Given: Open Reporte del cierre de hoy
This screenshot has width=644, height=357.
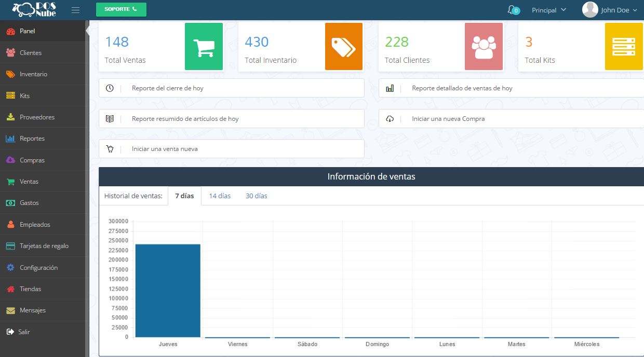Looking at the screenshot, I should [231, 88].
